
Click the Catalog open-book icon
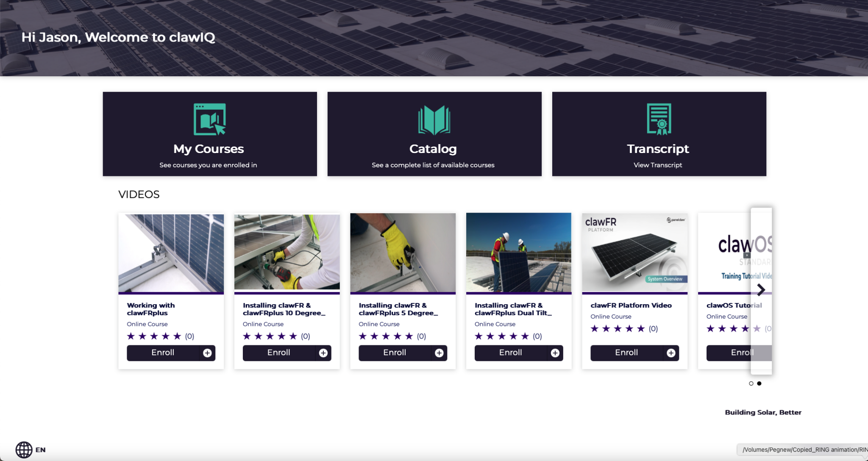434,120
